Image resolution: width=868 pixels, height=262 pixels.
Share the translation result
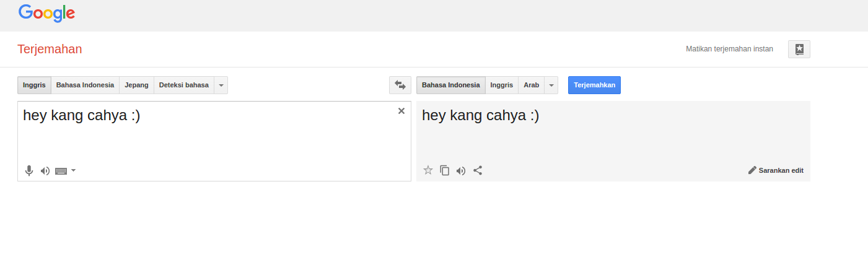pos(478,170)
